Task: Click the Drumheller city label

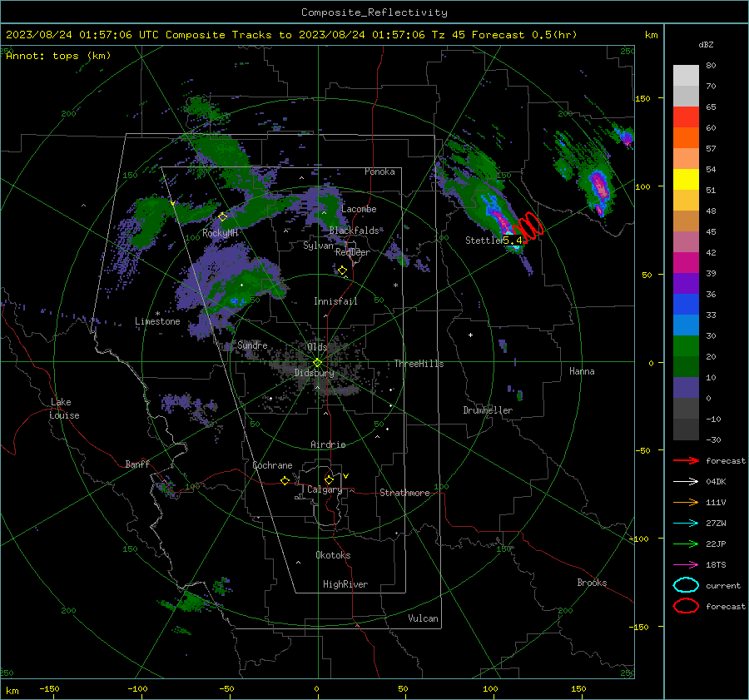Action: 488,410
